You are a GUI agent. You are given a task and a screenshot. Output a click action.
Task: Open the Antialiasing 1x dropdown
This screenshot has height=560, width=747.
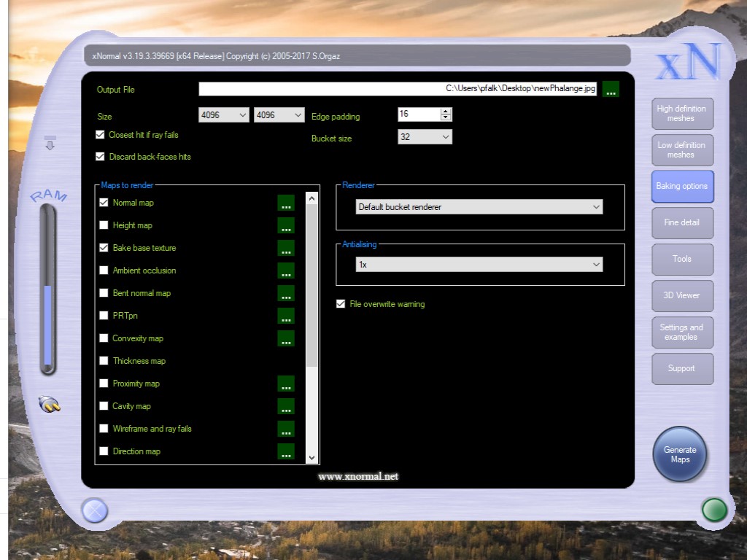click(479, 265)
